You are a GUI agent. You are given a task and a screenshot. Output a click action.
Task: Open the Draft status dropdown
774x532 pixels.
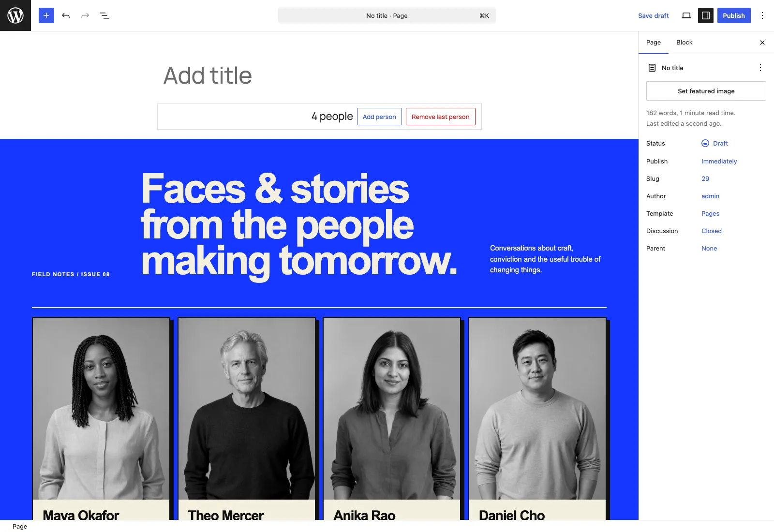[x=715, y=143]
